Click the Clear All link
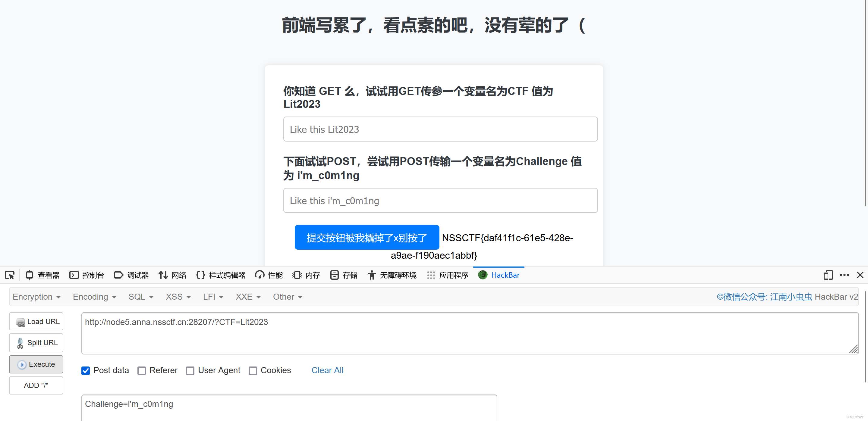This screenshot has height=421, width=868. 327,370
